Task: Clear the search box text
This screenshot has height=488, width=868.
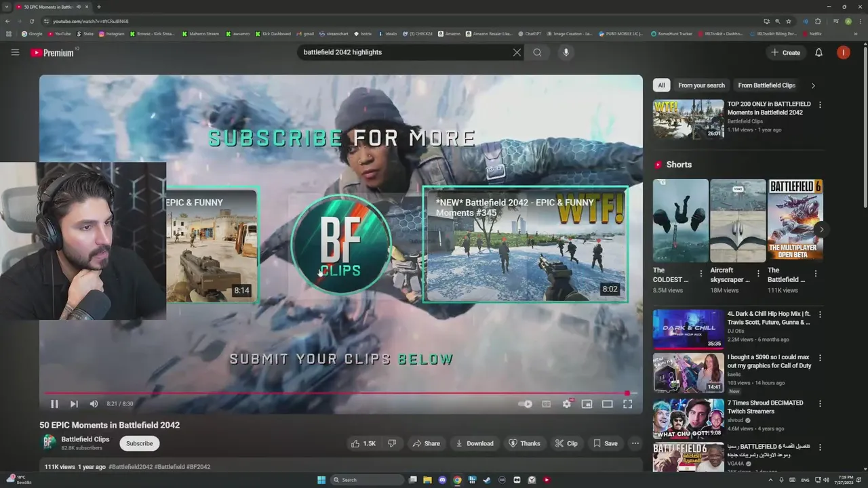Action: click(x=517, y=52)
